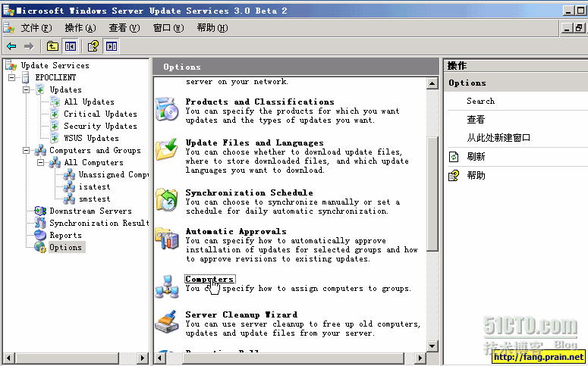
Task: Click the Synchronization Schedule clock icon
Action: 167,199
